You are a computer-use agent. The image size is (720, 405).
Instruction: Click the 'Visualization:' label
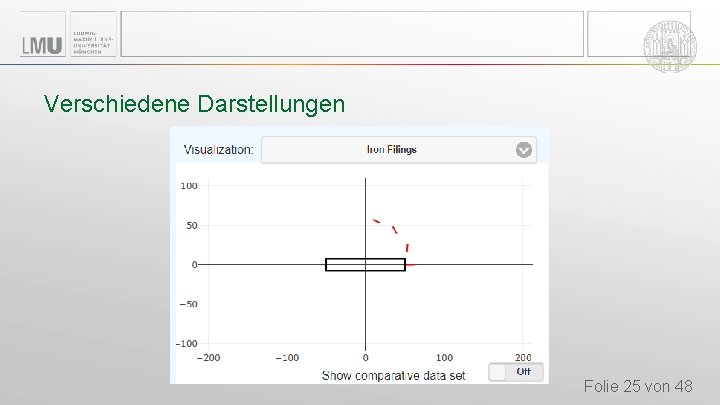point(219,150)
